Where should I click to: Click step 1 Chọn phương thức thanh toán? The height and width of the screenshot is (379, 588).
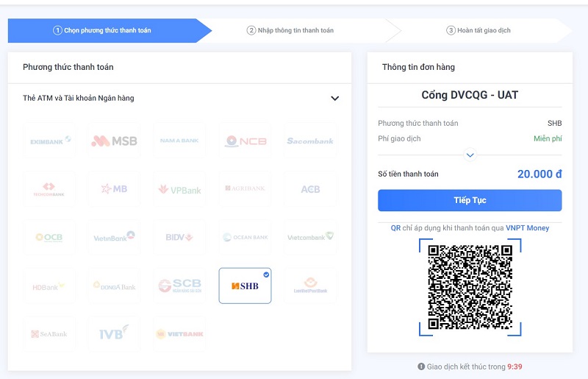[102, 30]
